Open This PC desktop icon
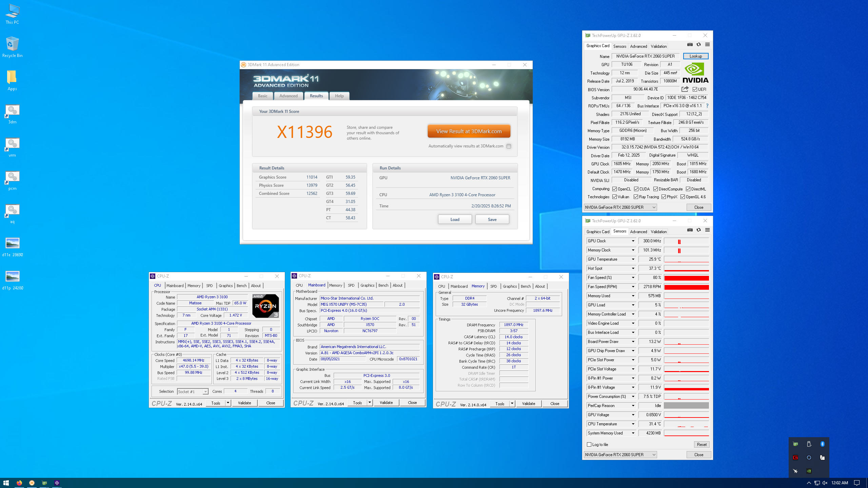This screenshot has height=488, width=868. (x=12, y=14)
